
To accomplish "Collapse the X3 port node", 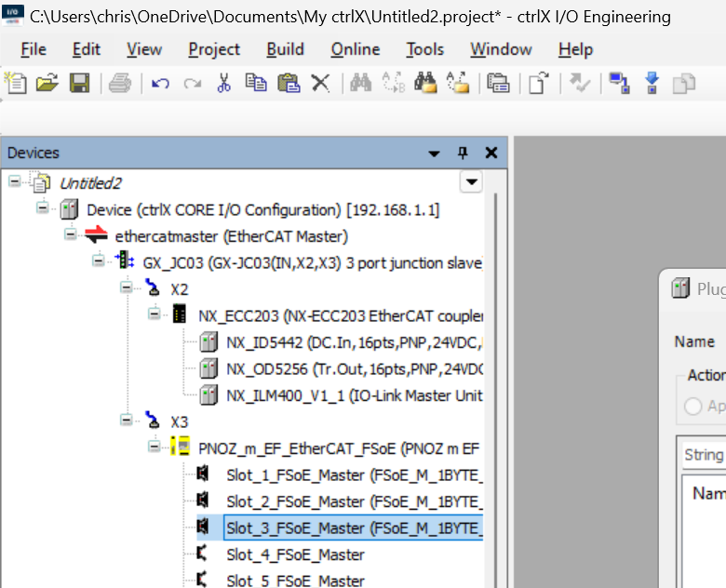I will coord(126,420).
